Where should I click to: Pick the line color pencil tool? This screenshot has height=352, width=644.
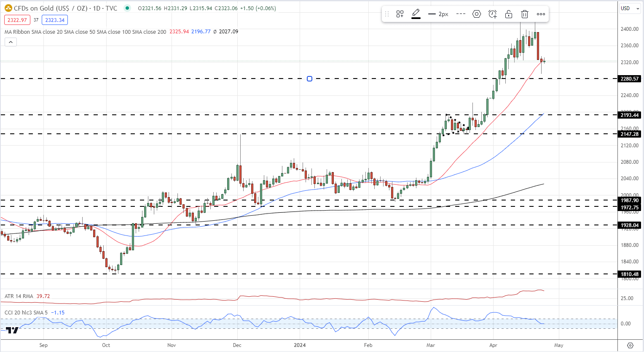pyautogui.click(x=416, y=14)
